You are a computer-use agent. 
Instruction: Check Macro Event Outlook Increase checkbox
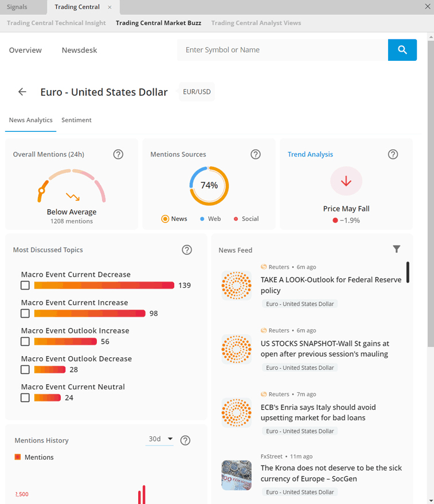[x=25, y=341]
